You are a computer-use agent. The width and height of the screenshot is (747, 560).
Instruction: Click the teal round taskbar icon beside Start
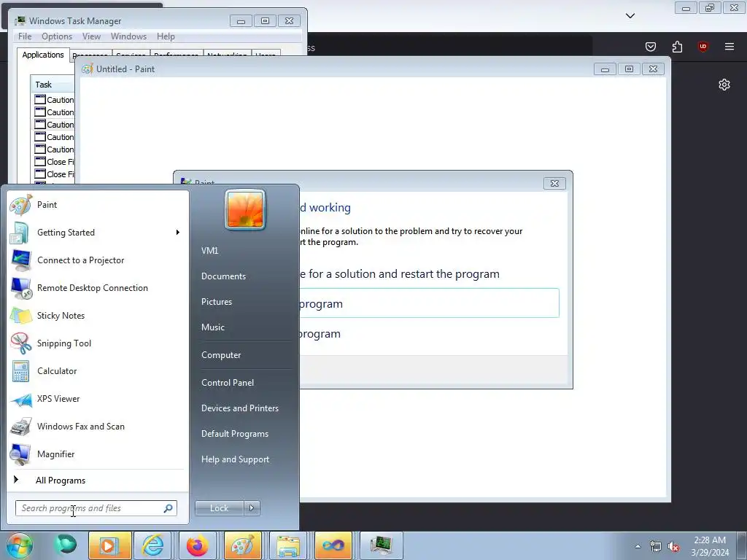[x=65, y=544]
